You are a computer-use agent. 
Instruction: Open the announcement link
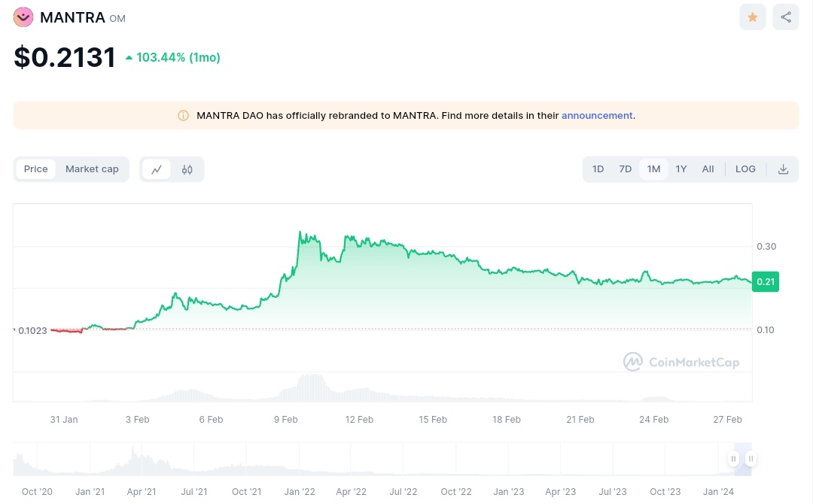[x=597, y=116]
